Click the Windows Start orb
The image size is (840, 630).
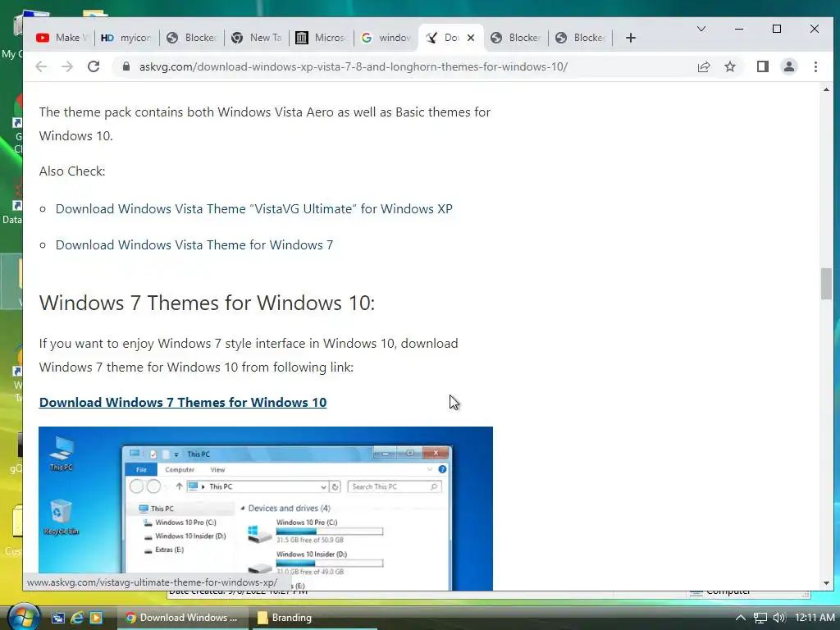24,617
